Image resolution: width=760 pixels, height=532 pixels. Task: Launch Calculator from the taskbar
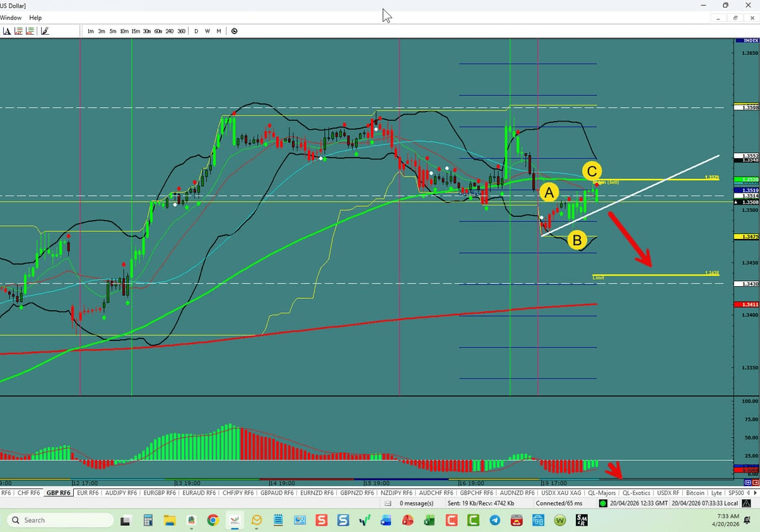click(x=148, y=521)
